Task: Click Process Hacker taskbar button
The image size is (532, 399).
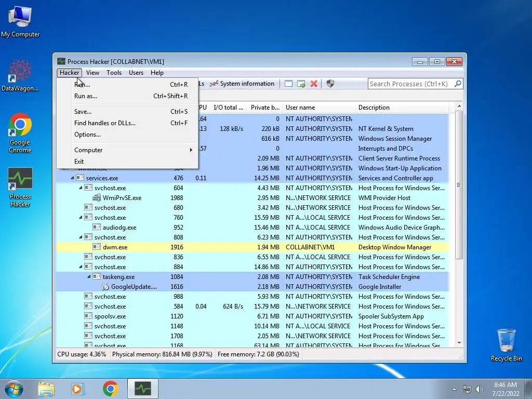Action: (x=143, y=389)
